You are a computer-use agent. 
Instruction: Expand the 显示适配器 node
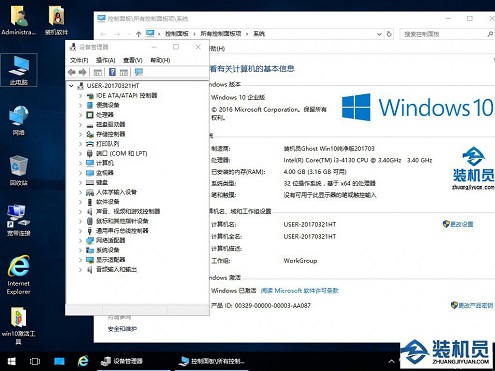[x=80, y=260]
